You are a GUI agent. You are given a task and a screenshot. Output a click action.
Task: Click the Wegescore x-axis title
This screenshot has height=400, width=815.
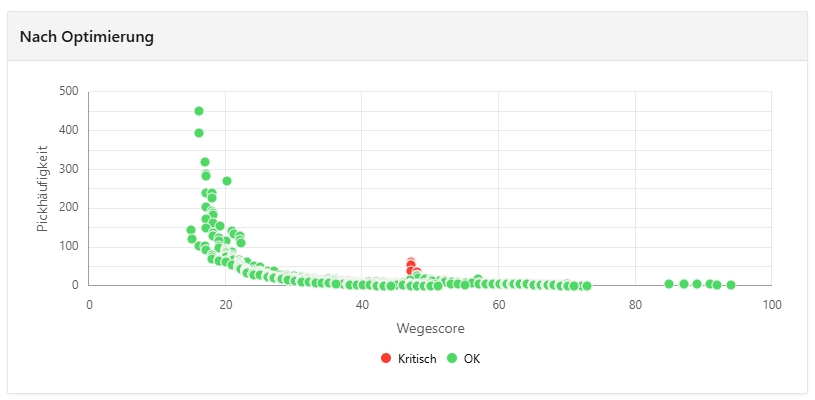[x=430, y=328]
